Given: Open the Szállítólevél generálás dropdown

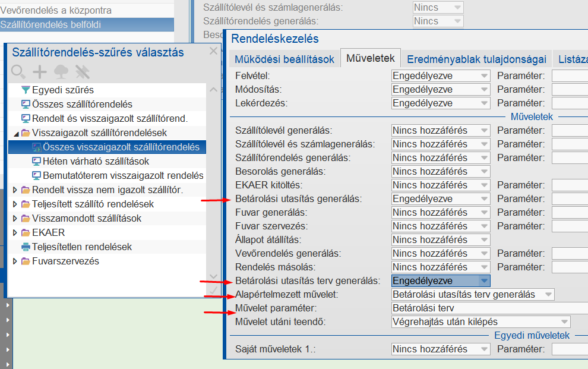Looking at the screenshot, I should [x=441, y=131].
